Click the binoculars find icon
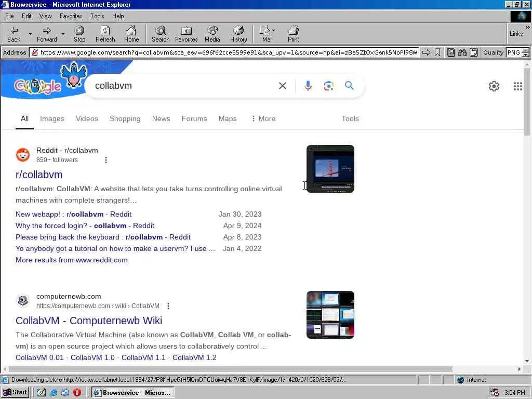The width and height of the screenshot is (532, 399). [462, 52]
